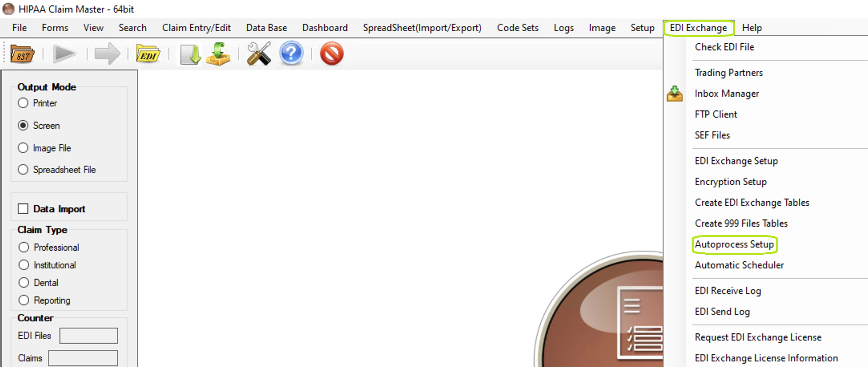Image resolution: width=868 pixels, height=367 pixels.
Task: Choose Reporting claim type
Action: coord(24,300)
